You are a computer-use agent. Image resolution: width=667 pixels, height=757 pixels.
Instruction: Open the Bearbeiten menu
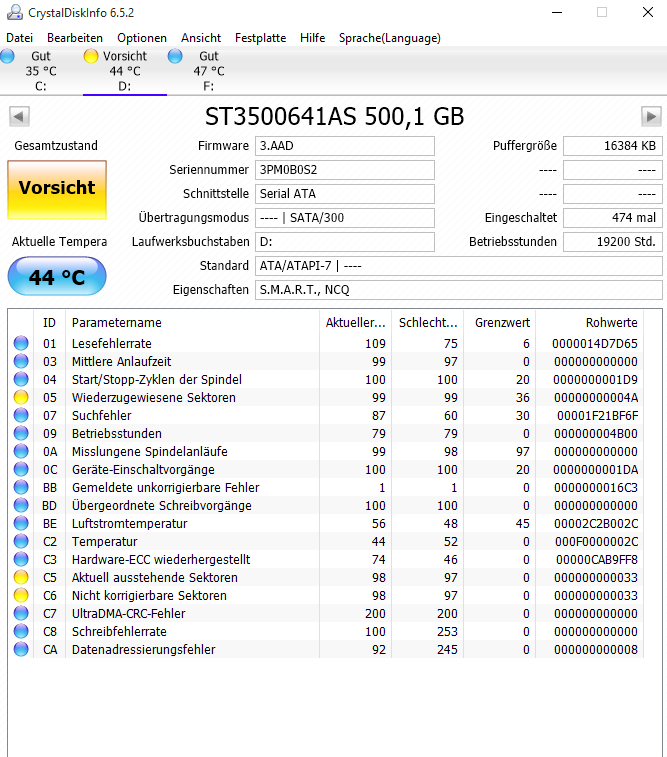tap(75, 38)
